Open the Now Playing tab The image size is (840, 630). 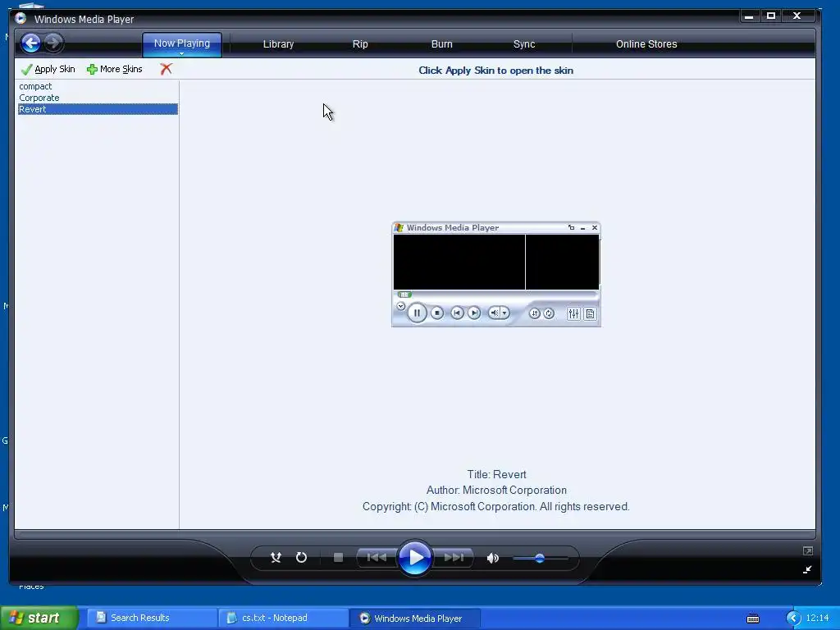click(181, 43)
